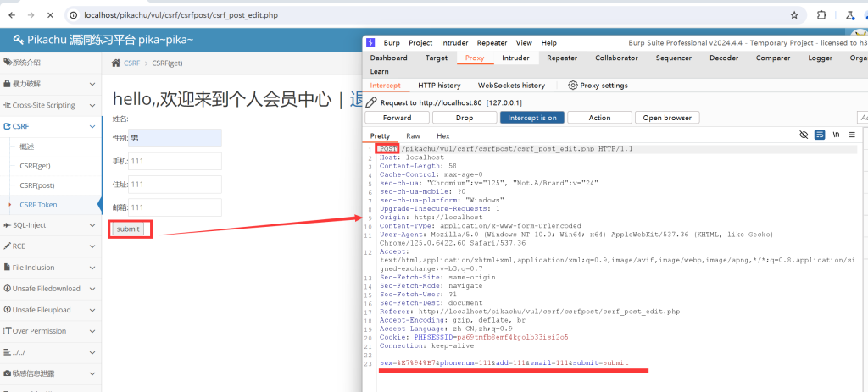Expand the Unsafe Filedownload chevron
The image size is (868, 392).
pyautogui.click(x=92, y=289)
